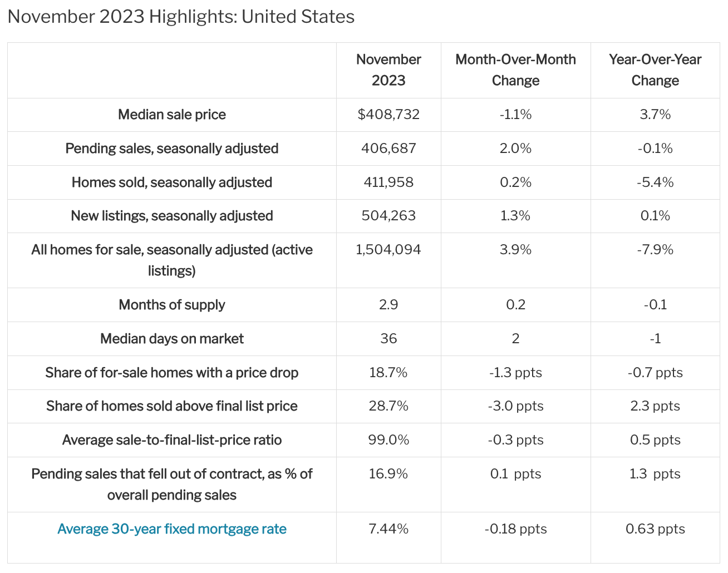Select the -0.18 ppts mortgage rate change
The height and width of the screenshot is (573, 728).
(x=515, y=529)
